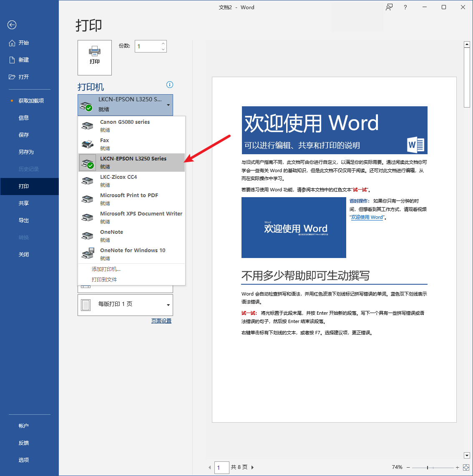
Task: Select the Canon G5080 series printer
Action: pyautogui.click(x=131, y=126)
